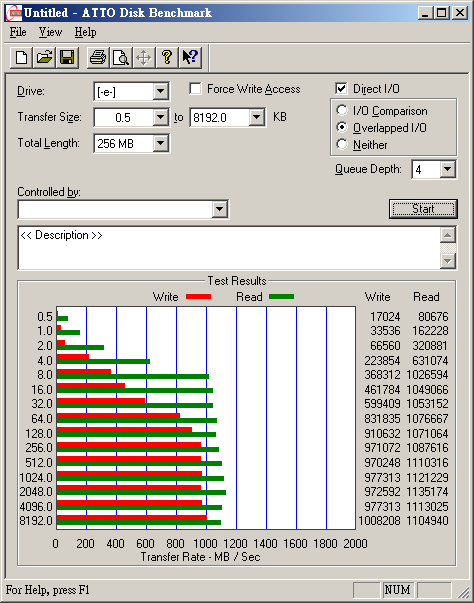Viewport: 474px width, 603px height.
Task: Print results using the printer icon
Action: (98, 58)
